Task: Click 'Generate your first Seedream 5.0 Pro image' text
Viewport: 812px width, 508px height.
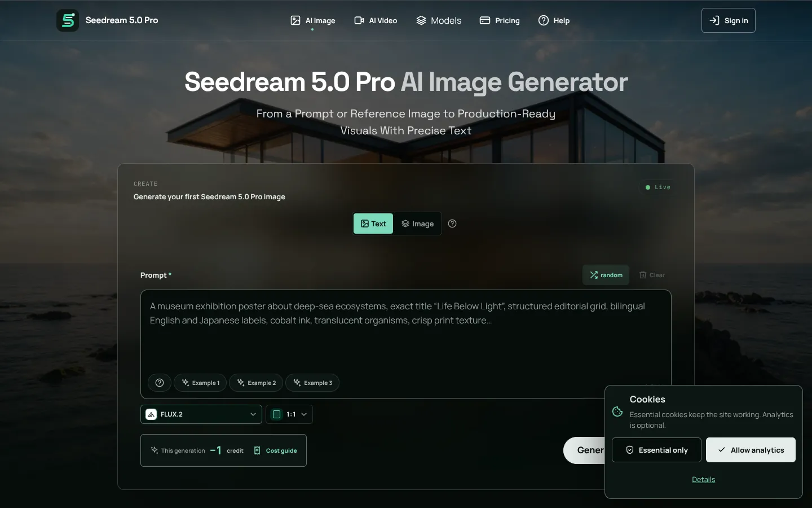Action: 209,196
